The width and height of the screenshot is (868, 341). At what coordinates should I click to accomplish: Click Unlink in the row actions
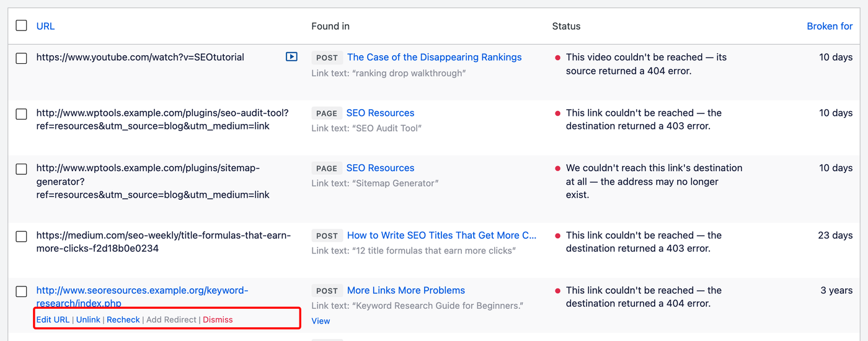88,319
